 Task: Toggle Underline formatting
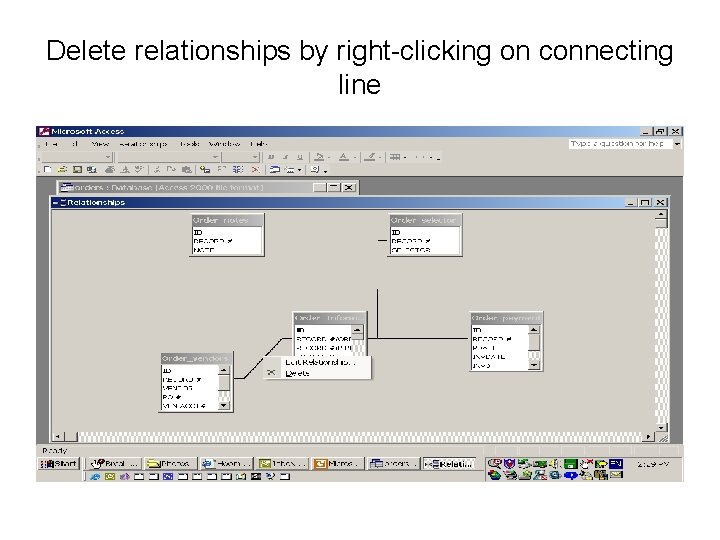(x=300, y=157)
